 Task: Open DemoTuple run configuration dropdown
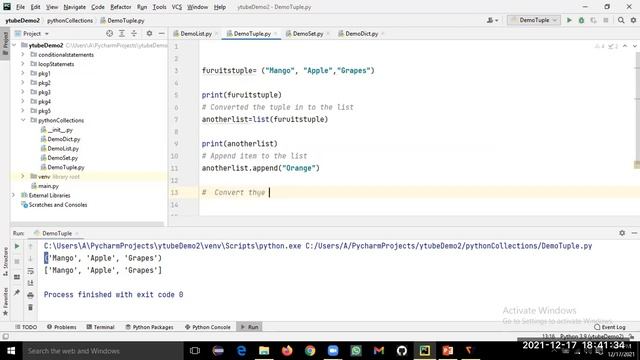click(533, 20)
